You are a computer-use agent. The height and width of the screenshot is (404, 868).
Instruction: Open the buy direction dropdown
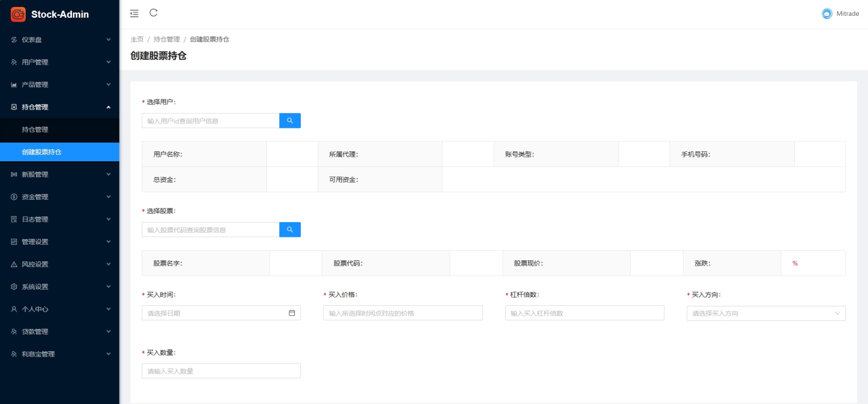(765, 313)
